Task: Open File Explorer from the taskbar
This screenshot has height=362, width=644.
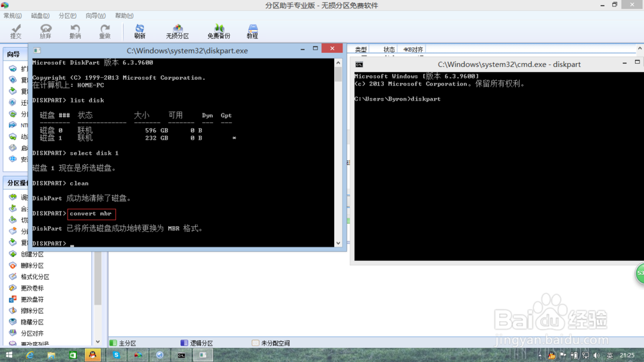Action: tap(51, 355)
